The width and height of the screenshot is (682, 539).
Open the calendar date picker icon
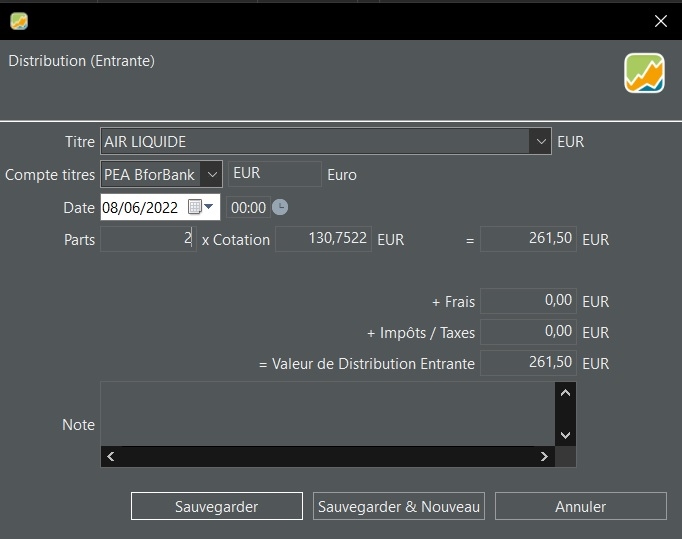(x=194, y=207)
